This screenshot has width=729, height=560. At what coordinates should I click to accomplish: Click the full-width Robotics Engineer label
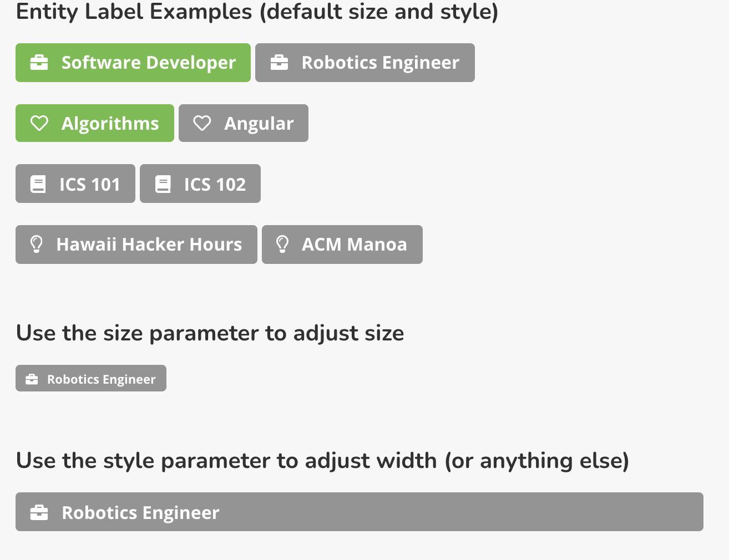pyautogui.click(x=360, y=512)
